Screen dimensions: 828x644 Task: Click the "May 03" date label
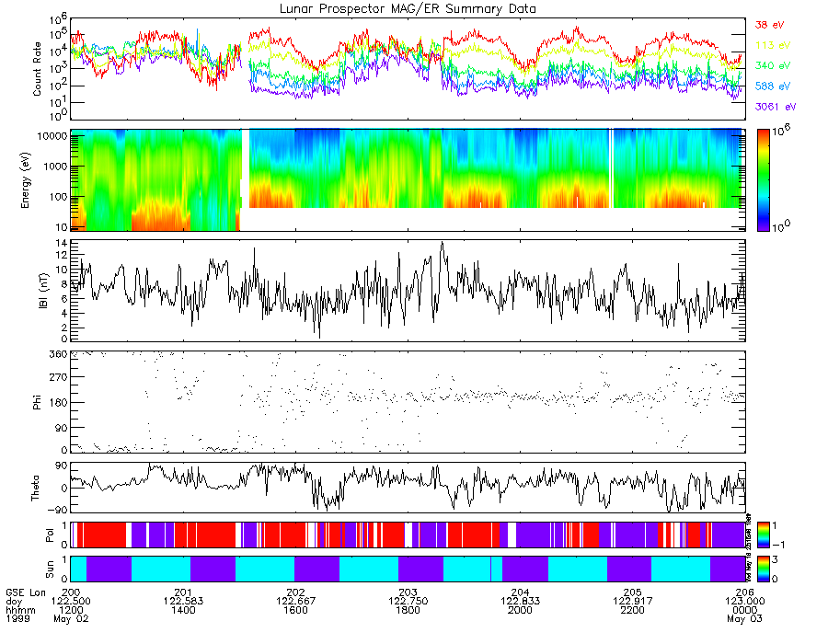(744, 618)
